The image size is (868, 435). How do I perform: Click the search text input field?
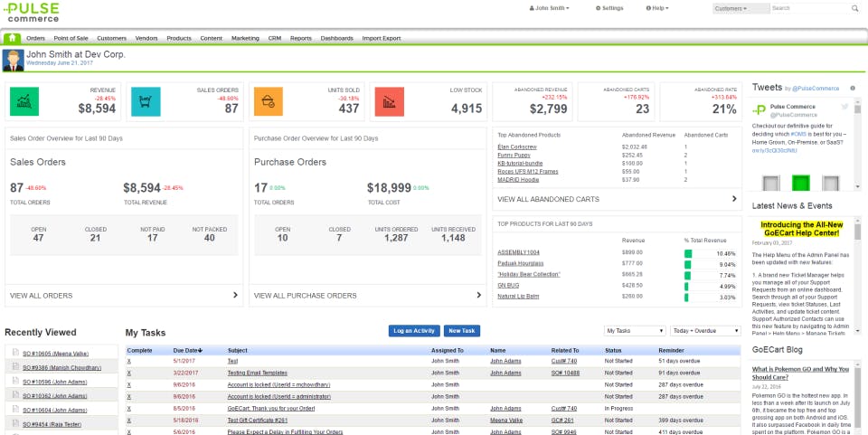[x=811, y=8]
